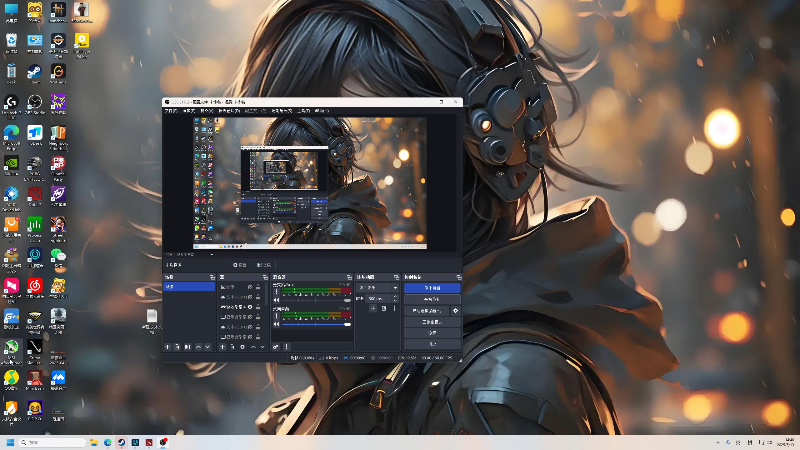The width and height of the screenshot is (800, 450).
Task: Click the start virtual camera button
Action: tap(427, 310)
